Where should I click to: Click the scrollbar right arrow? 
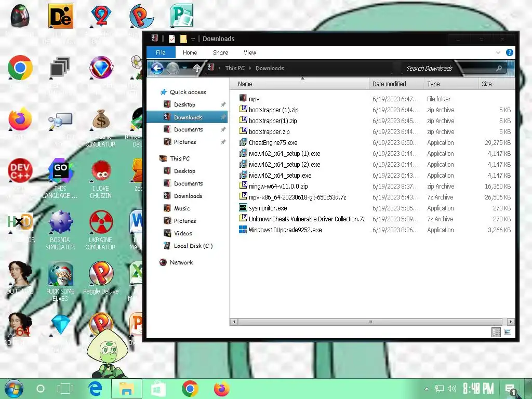511,322
